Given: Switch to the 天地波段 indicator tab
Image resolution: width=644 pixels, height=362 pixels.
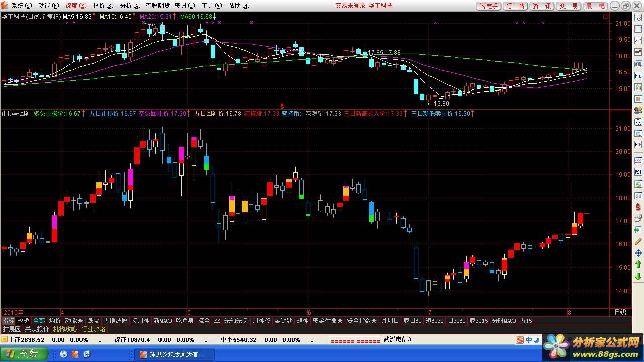Looking at the screenshot, I should coord(115,320).
